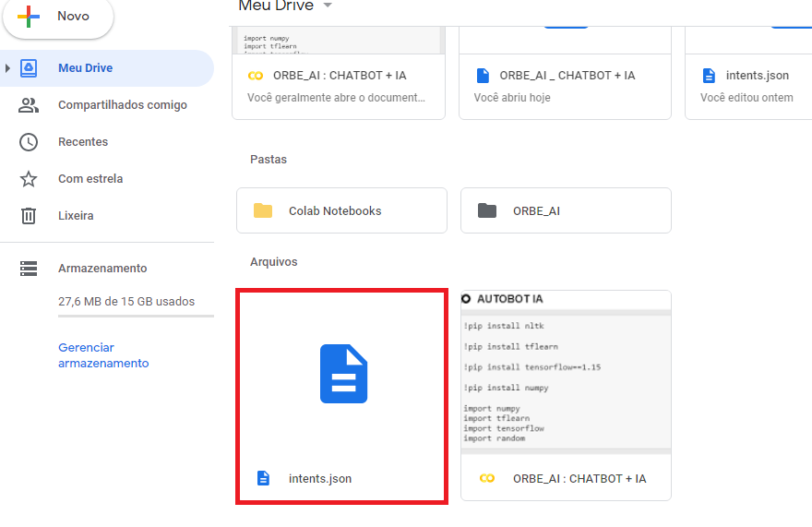812x527 pixels.
Task: Open suggested ORBE_AI : CHATBOT + IA notebook card
Action: tap(339, 76)
